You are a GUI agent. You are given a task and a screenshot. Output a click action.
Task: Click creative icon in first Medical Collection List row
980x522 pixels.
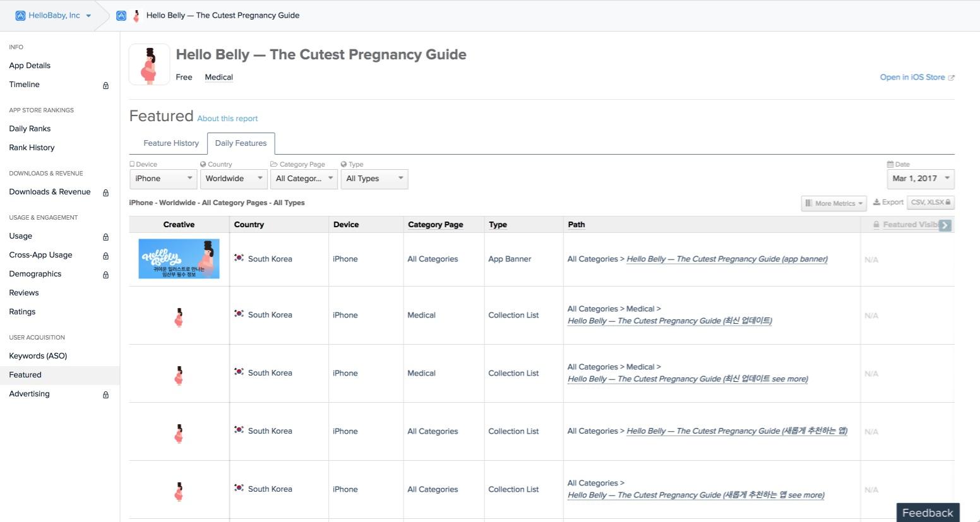[179, 317]
